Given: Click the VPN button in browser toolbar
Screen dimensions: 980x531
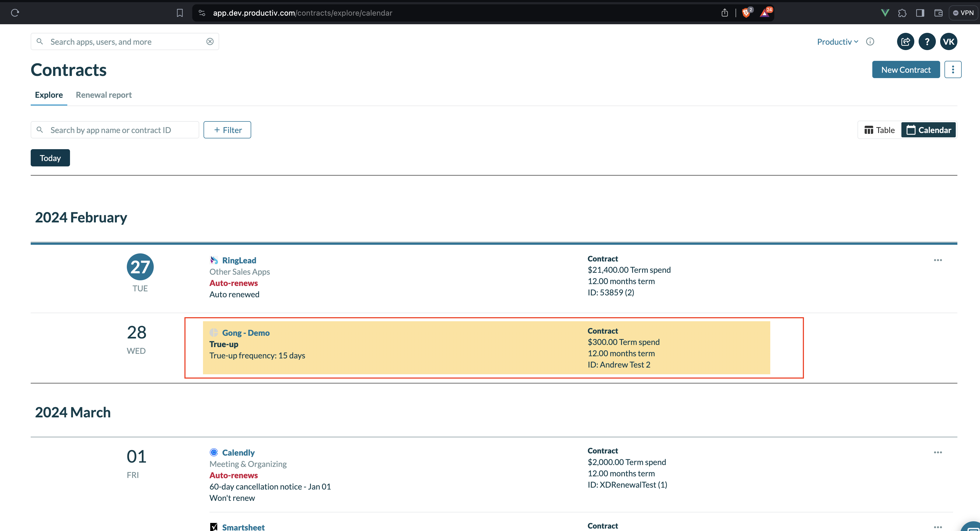Looking at the screenshot, I should [x=963, y=13].
